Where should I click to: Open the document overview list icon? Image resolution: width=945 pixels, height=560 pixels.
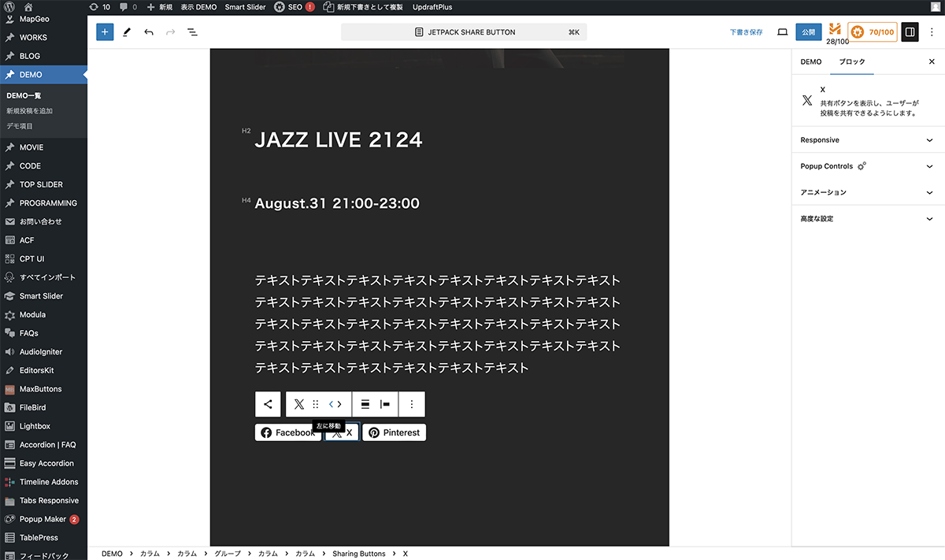(192, 32)
